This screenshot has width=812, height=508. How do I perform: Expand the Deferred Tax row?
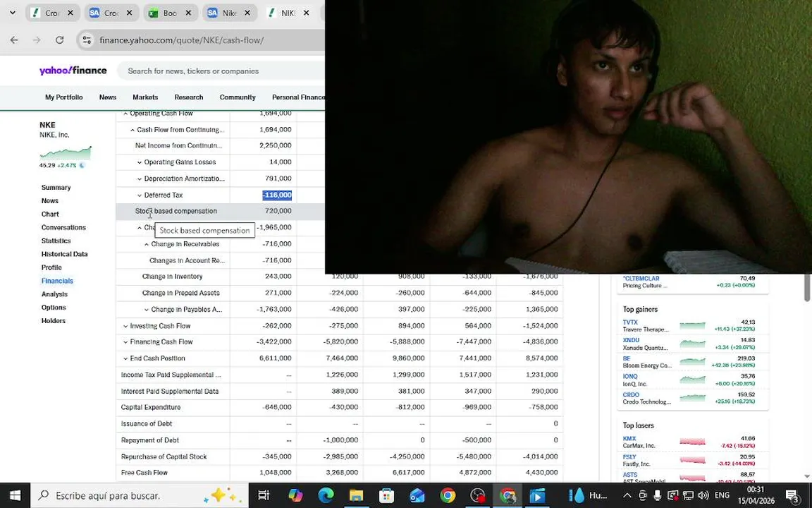(140, 195)
